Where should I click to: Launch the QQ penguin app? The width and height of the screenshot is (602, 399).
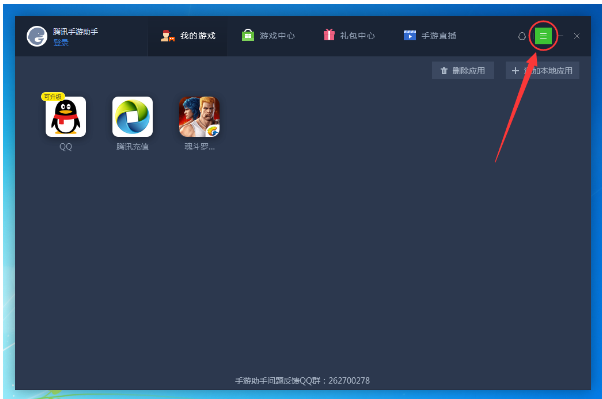pyautogui.click(x=66, y=117)
